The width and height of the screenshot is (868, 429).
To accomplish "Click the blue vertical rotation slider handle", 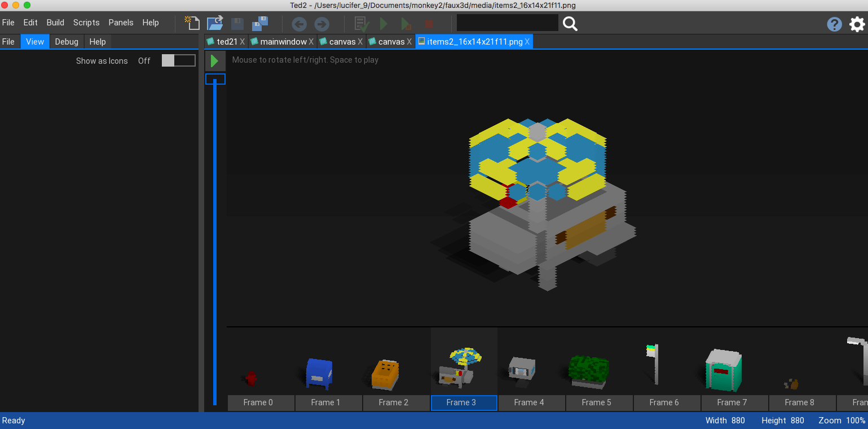I will click(x=215, y=79).
